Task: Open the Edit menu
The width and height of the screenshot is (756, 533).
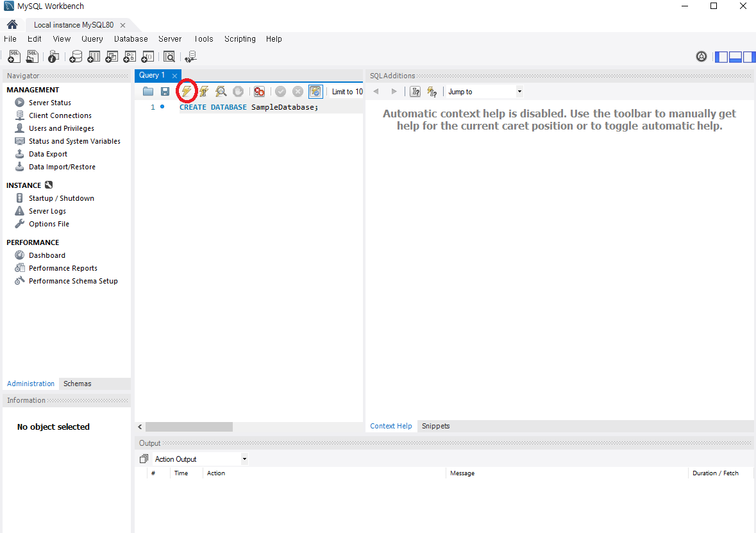Action: point(34,39)
